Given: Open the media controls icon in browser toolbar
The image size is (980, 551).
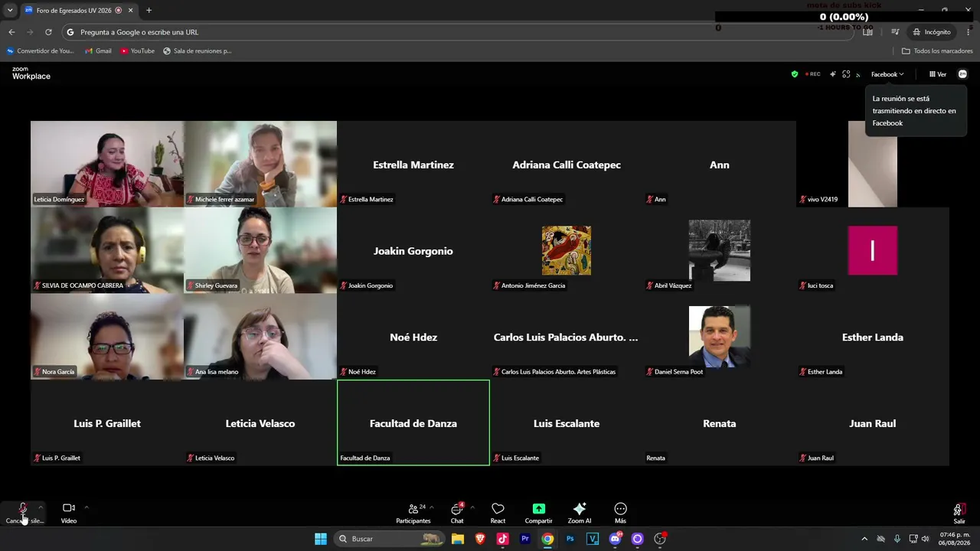Looking at the screenshot, I should [x=894, y=32].
